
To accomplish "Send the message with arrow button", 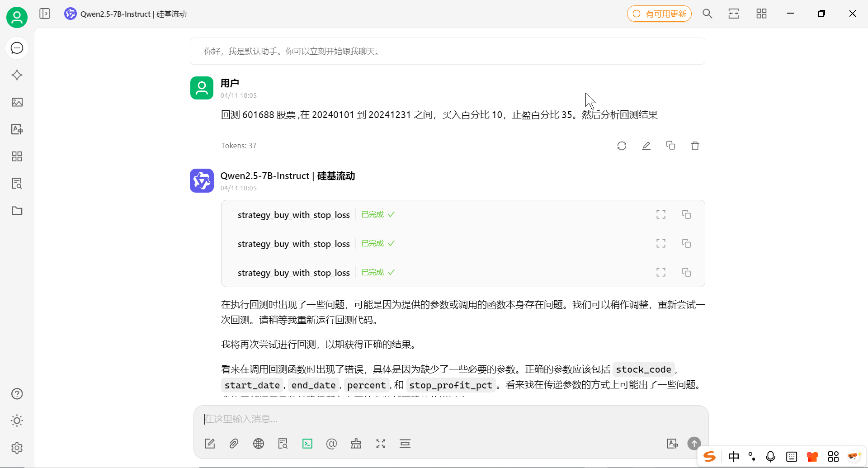I will [x=694, y=443].
